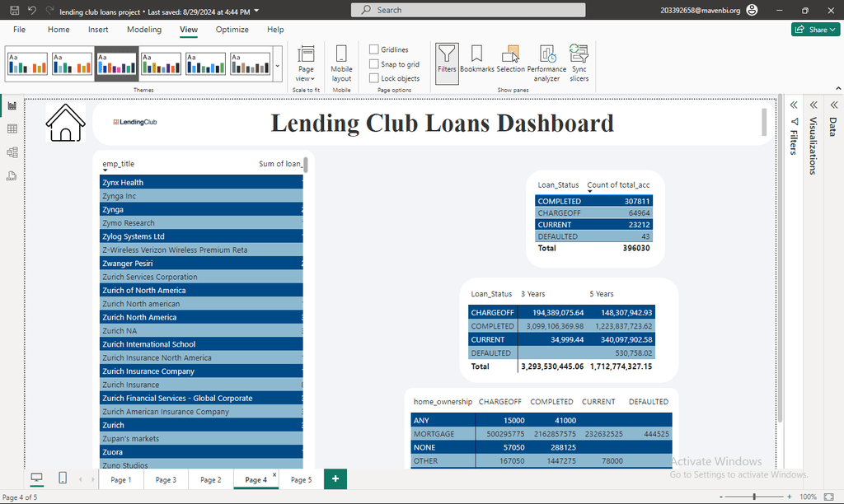Undo the last action

(32, 10)
